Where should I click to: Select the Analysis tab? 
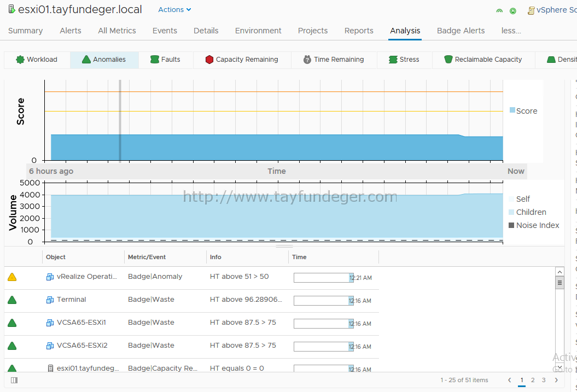(x=405, y=31)
